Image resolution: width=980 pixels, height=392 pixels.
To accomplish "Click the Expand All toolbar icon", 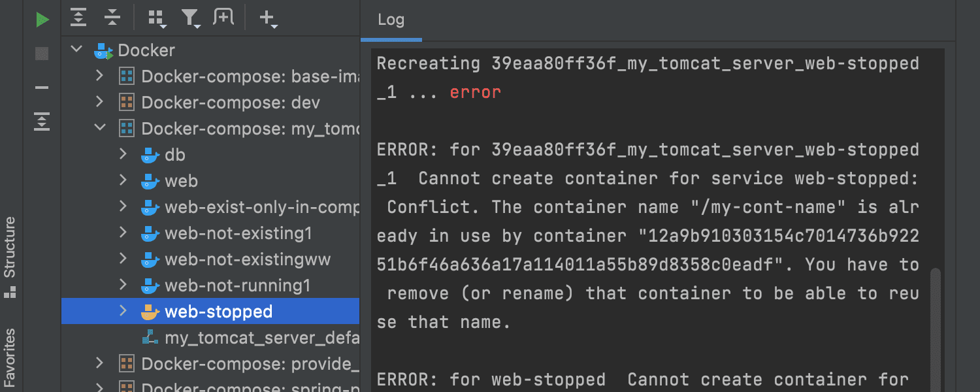I will [78, 18].
